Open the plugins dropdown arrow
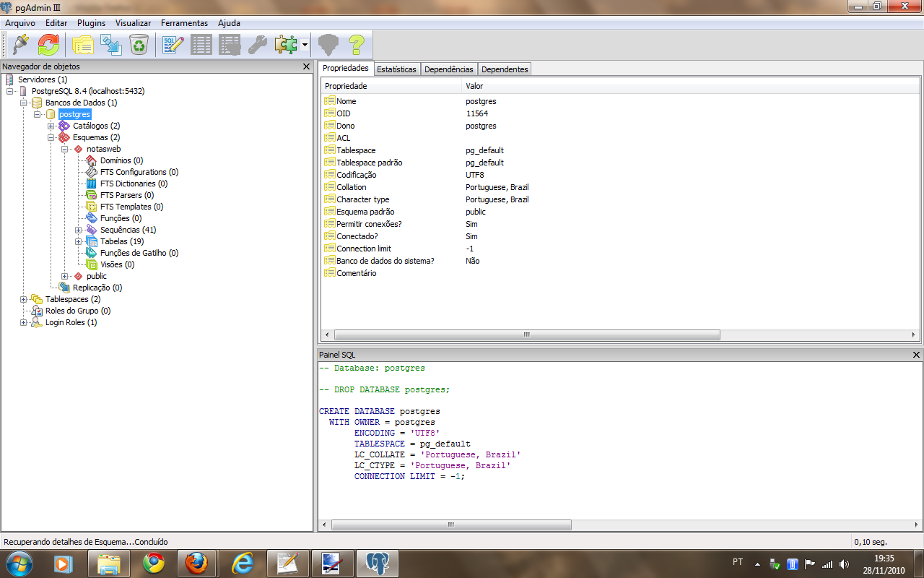The image size is (924, 578). click(305, 45)
